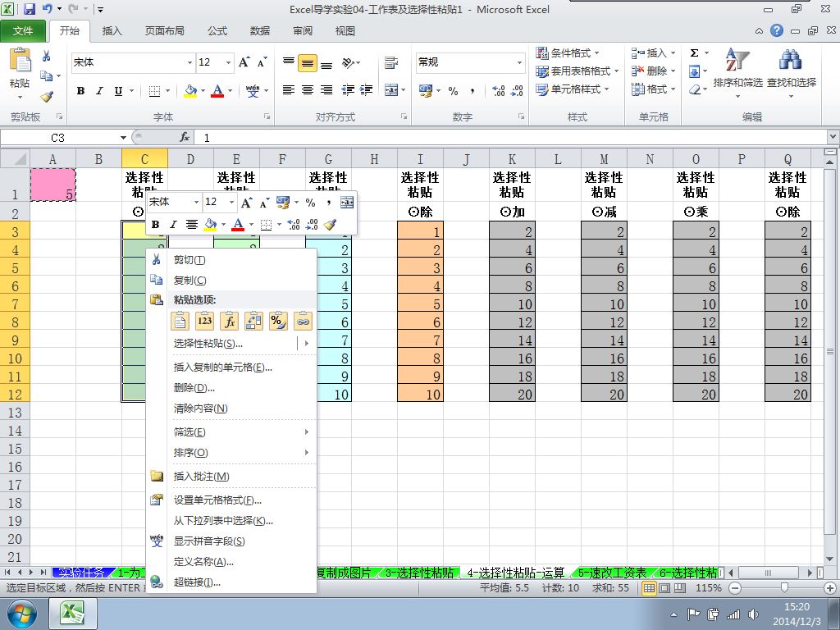Decrease font size in the ribbon

[x=262, y=62]
